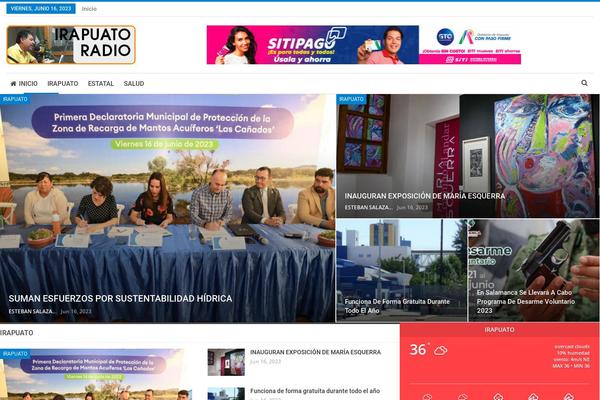The height and width of the screenshot is (400, 600).
Task: Click Irapuato tag on water declaration image
Action: (x=15, y=99)
